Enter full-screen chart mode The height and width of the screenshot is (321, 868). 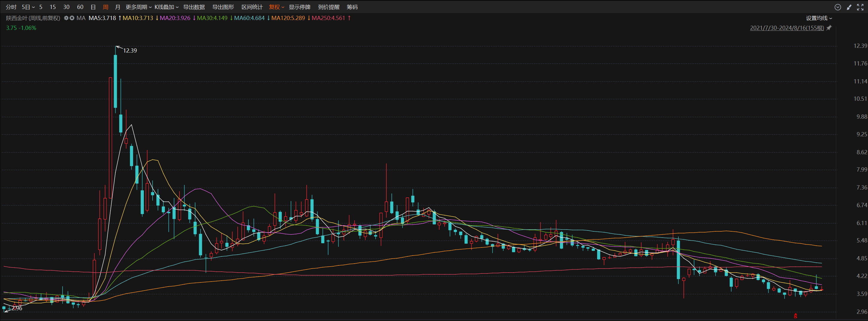click(x=860, y=7)
